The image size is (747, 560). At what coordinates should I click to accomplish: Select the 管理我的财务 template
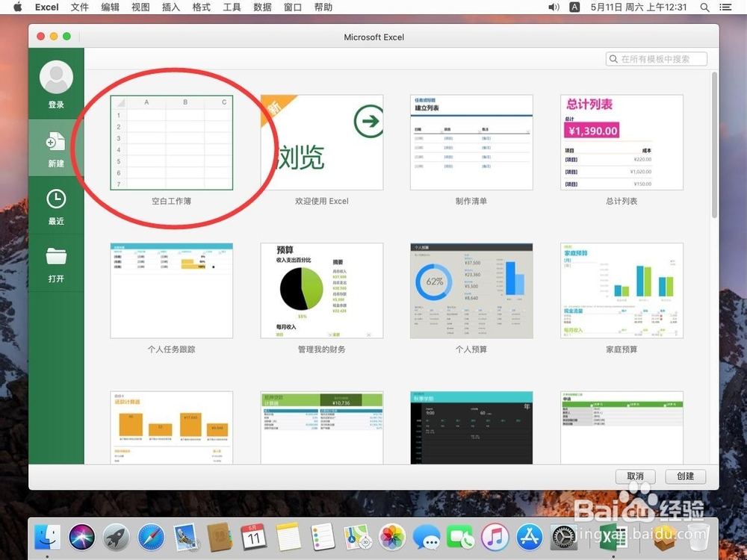tap(321, 290)
